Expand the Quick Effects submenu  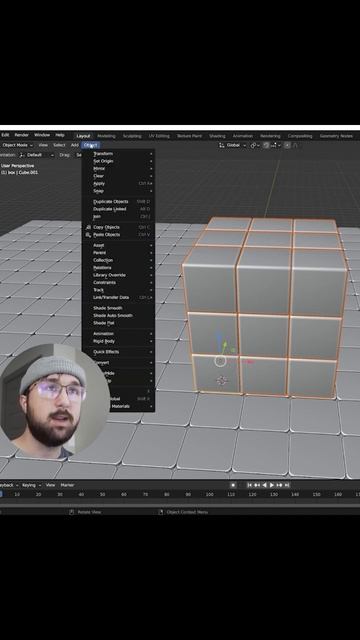[118, 352]
